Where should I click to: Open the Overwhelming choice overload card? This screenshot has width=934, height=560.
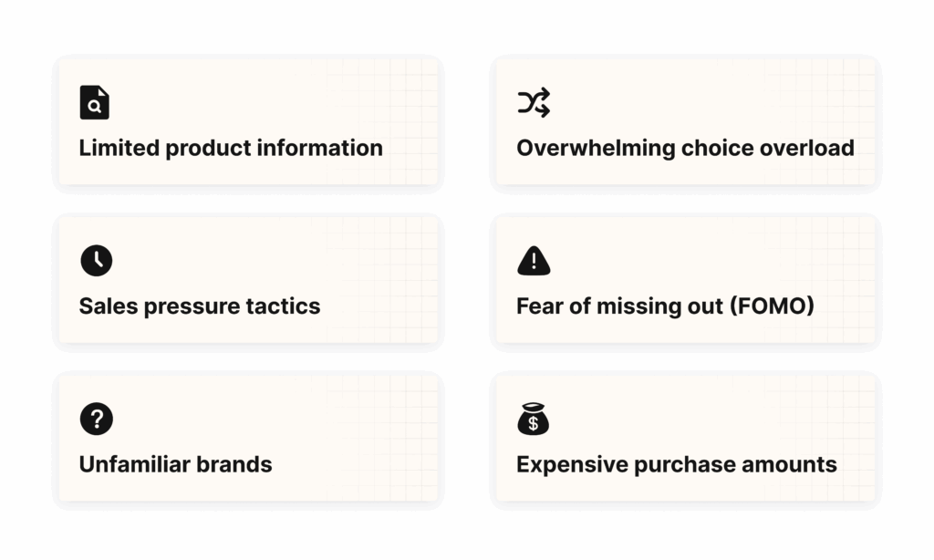click(686, 123)
